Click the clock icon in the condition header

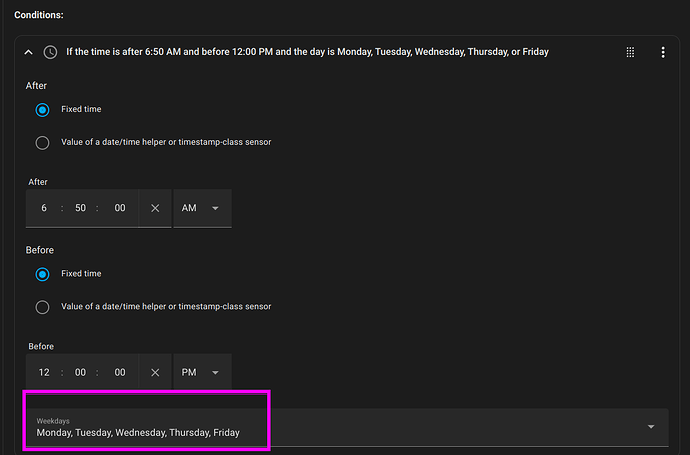51,52
